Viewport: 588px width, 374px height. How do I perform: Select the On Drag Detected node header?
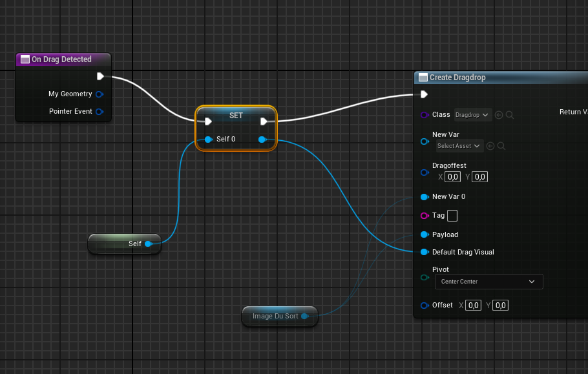pos(61,59)
